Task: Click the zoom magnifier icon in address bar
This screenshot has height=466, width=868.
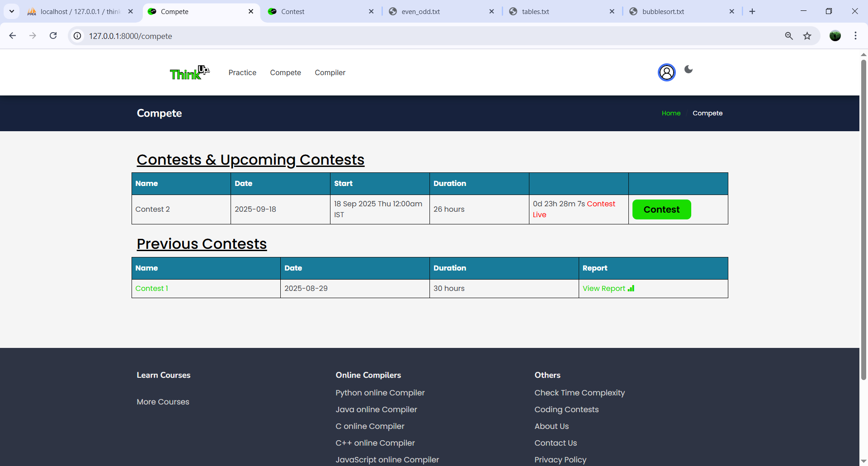Action: [789, 36]
